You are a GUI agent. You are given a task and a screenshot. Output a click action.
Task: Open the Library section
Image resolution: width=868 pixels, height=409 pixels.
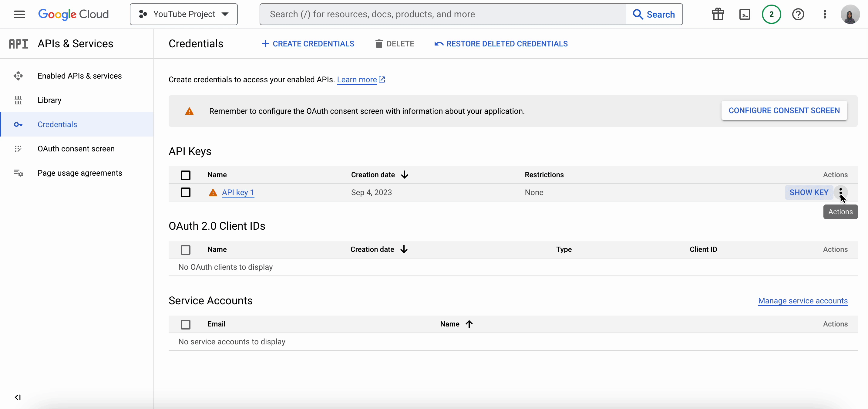click(77, 100)
